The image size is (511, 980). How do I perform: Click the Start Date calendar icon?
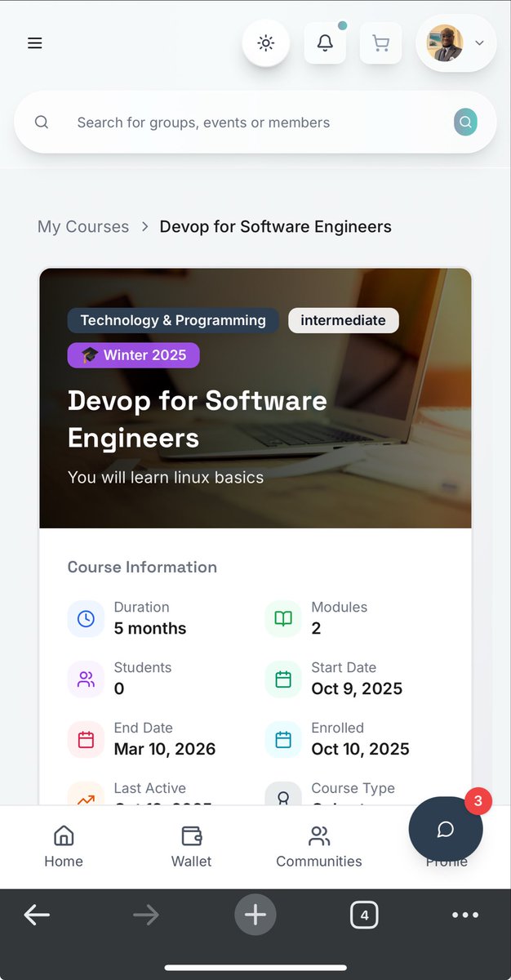(x=283, y=679)
